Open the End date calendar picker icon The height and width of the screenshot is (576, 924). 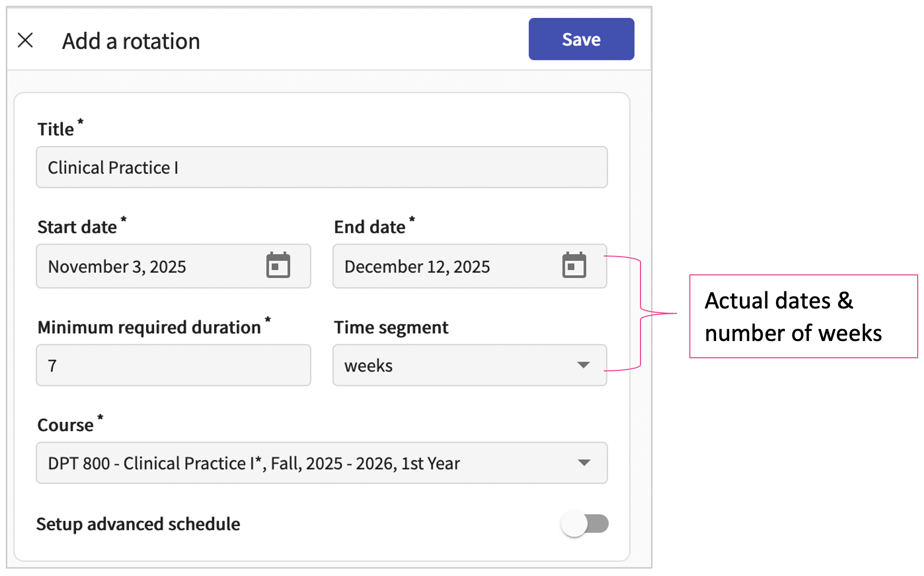click(574, 265)
